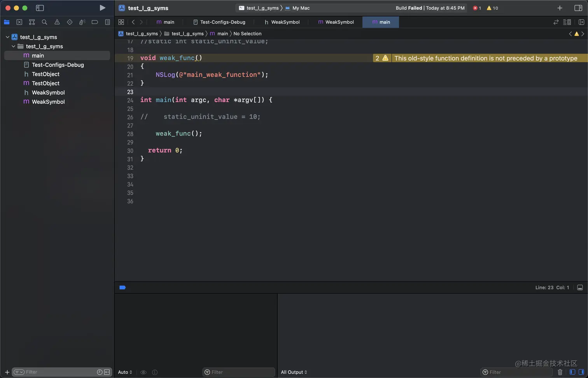
Task: Open the Source Control navigator
Action: 19,22
